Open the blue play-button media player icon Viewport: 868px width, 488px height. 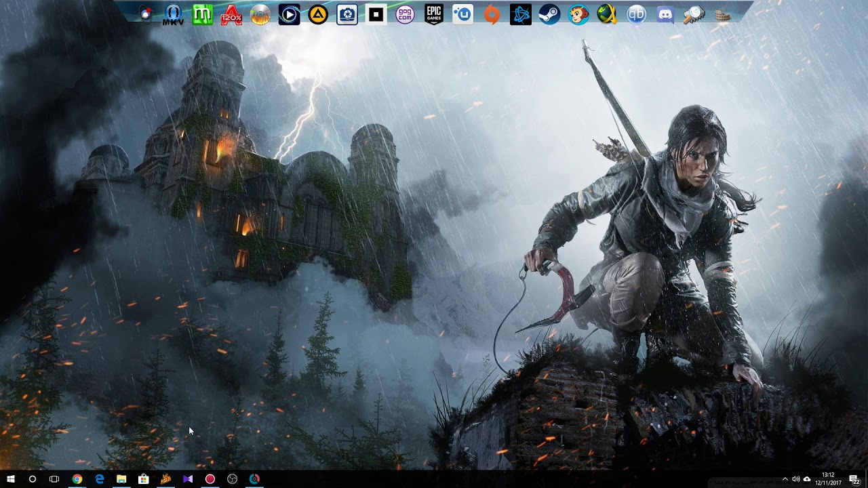pos(289,14)
